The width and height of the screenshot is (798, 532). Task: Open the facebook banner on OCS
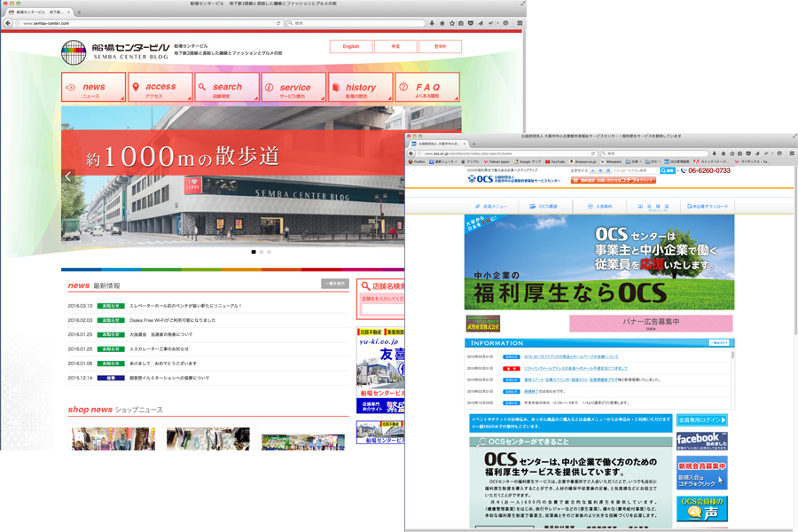(x=702, y=441)
